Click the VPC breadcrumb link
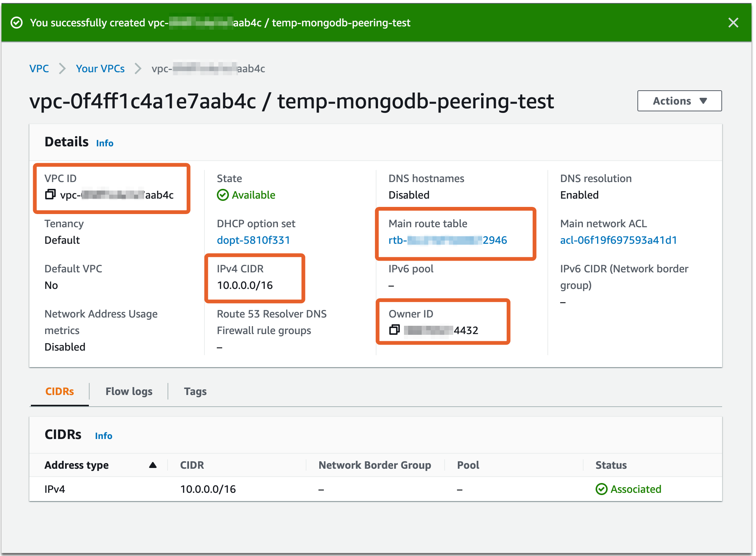The height and width of the screenshot is (556, 756). (x=39, y=68)
